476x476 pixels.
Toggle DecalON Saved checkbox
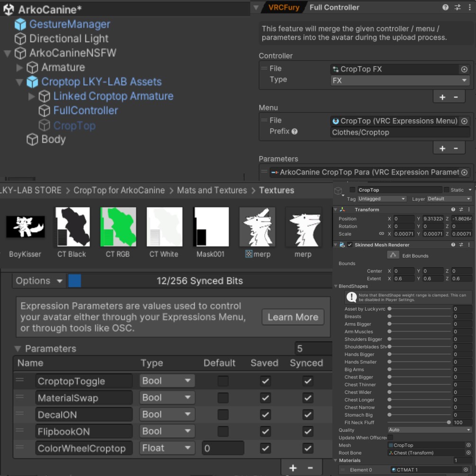pyautogui.click(x=265, y=415)
